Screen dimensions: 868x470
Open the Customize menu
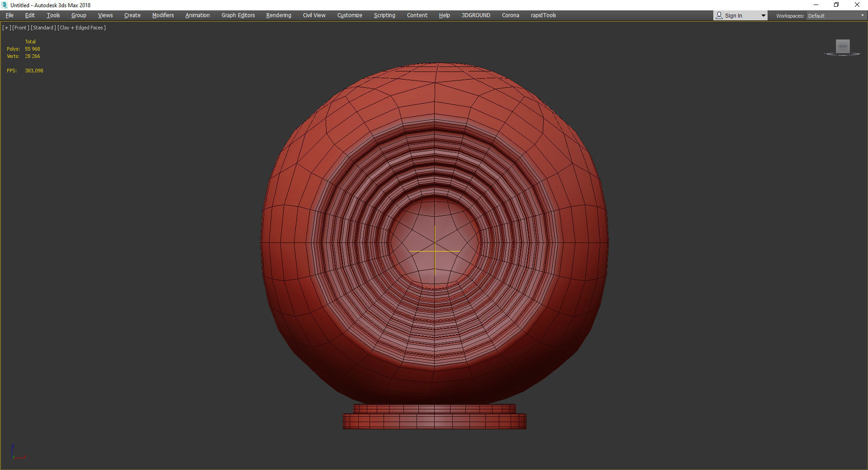350,15
